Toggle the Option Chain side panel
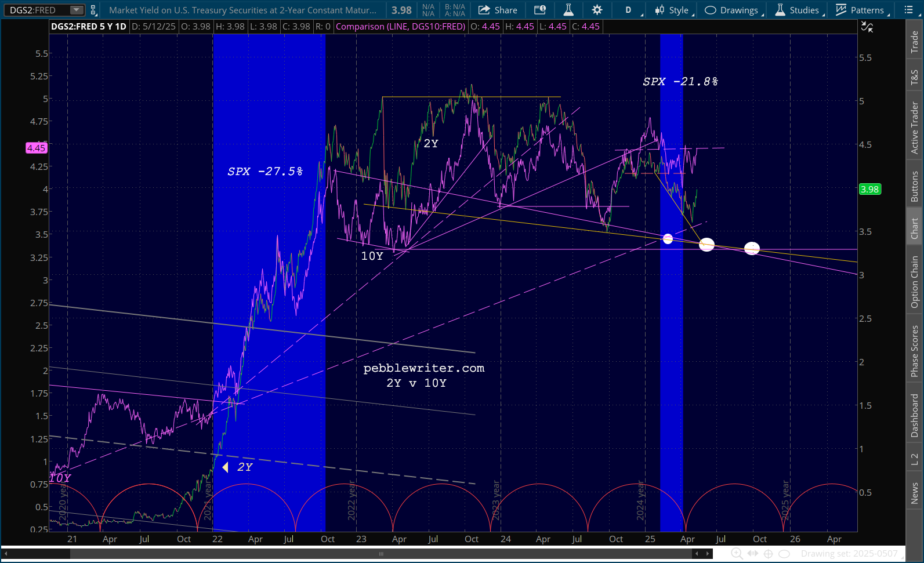The width and height of the screenshot is (924, 563). [915, 282]
